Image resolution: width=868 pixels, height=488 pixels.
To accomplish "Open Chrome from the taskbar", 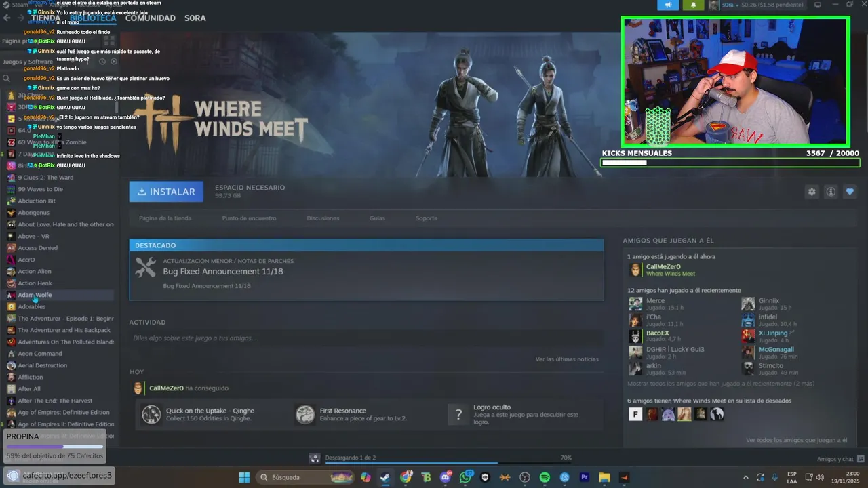I will pyautogui.click(x=406, y=477).
